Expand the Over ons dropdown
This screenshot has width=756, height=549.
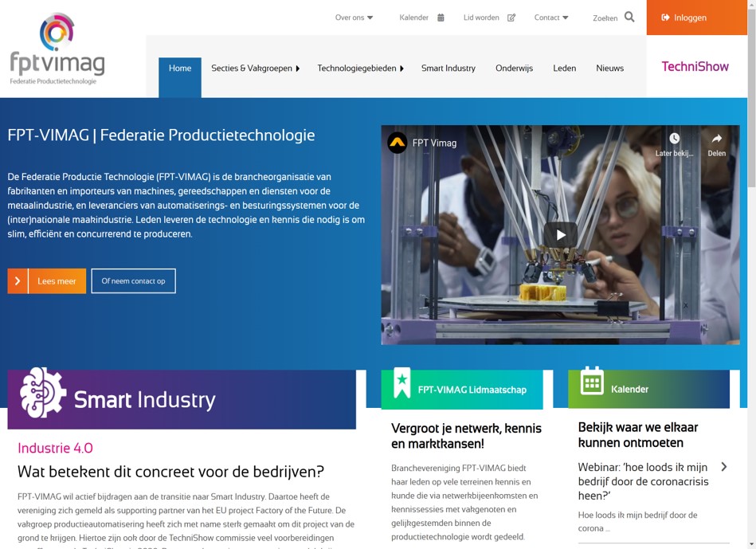[x=354, y=18]
